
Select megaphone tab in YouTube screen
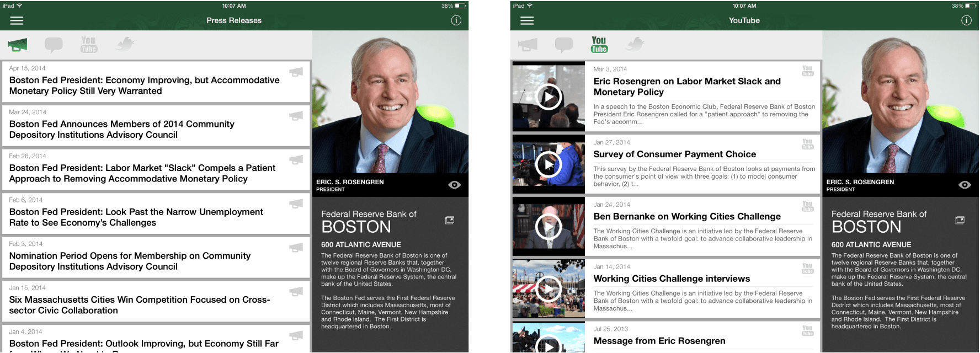click(528, 45)
